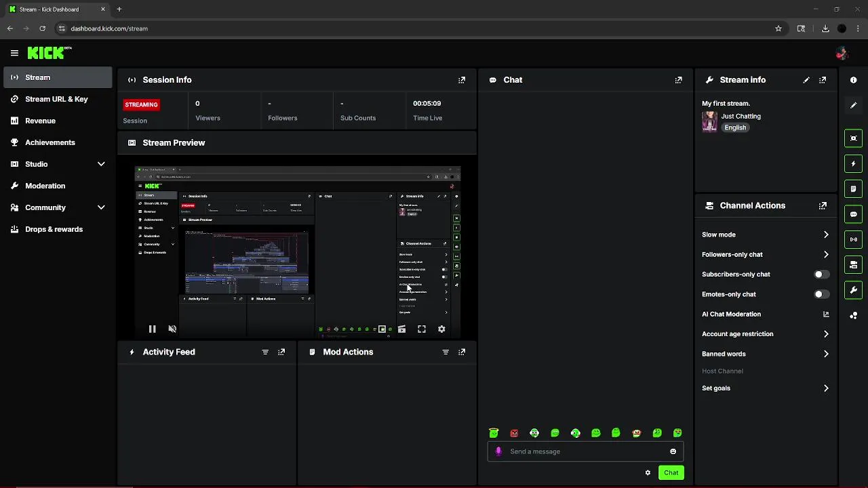Pop out the Mod Actions panel

click(x=462, y=352)
